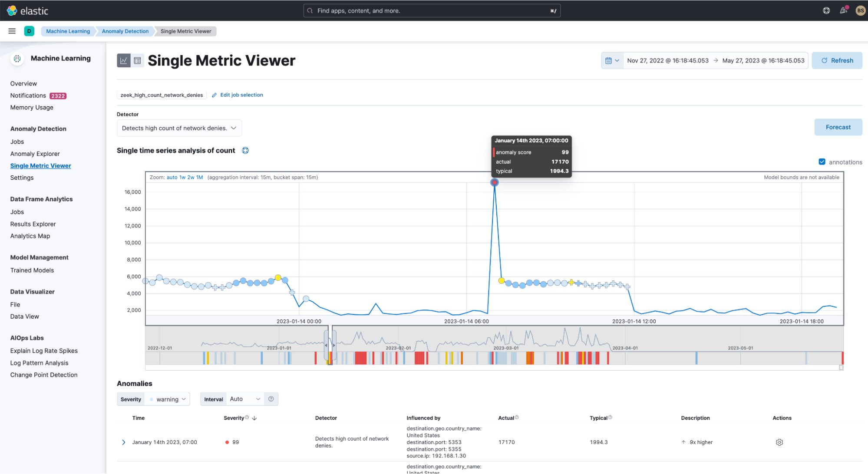Open the help menu icon
The width and height of the screenshot is (868, 474).
(x=826, y=10)
